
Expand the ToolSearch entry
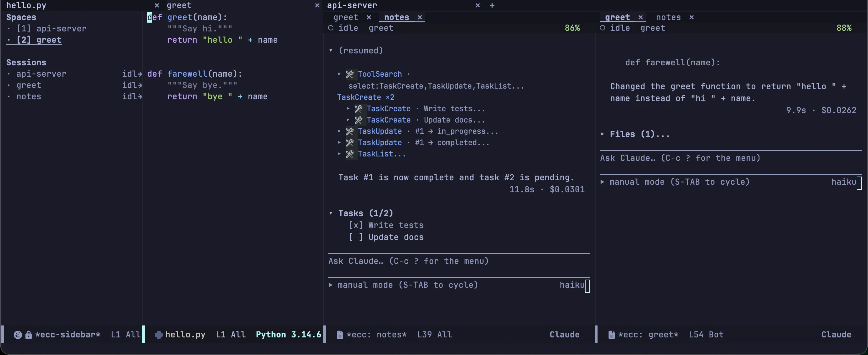pos(339,74)
